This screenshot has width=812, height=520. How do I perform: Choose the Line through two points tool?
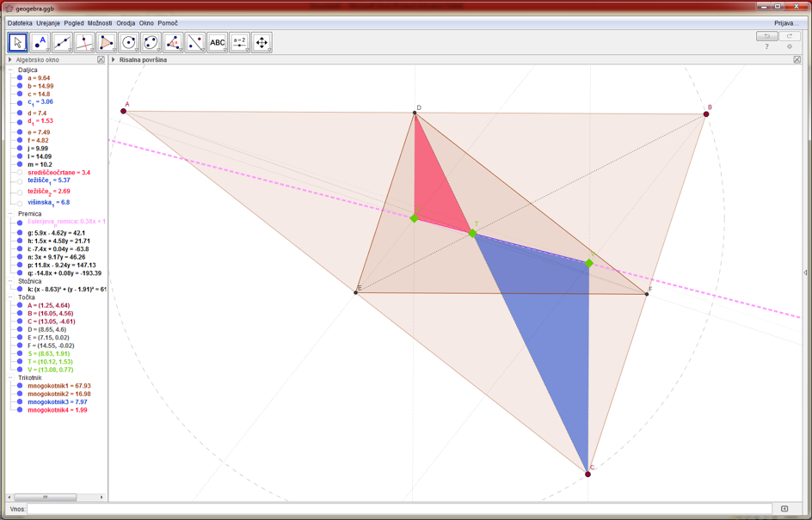pos(62,42)
